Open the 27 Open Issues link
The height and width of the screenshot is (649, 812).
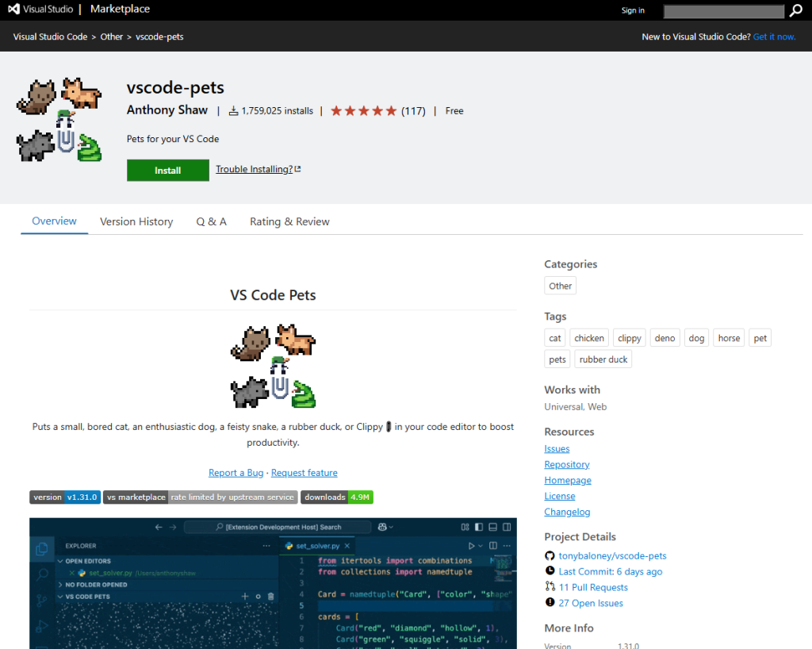[591, 603]
